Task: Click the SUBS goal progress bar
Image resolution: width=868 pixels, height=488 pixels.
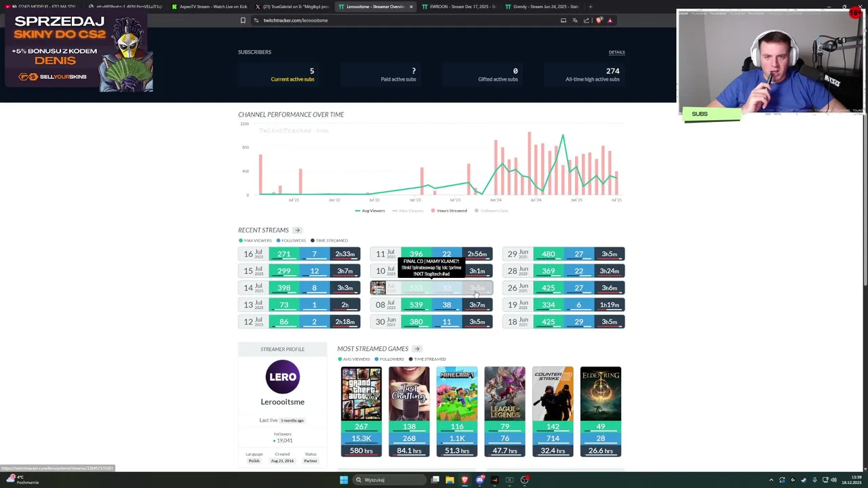Action: point(711,114)
